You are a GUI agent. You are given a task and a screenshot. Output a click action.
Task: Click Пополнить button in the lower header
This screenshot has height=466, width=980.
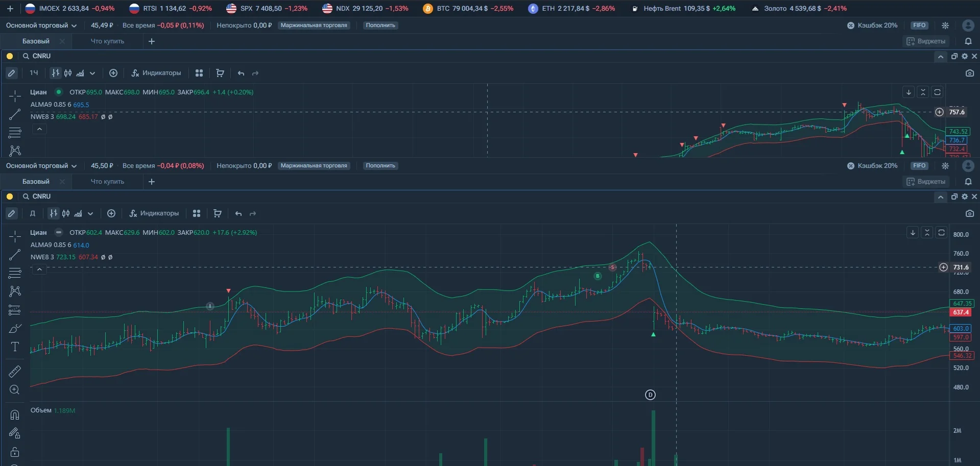(380, 165)
